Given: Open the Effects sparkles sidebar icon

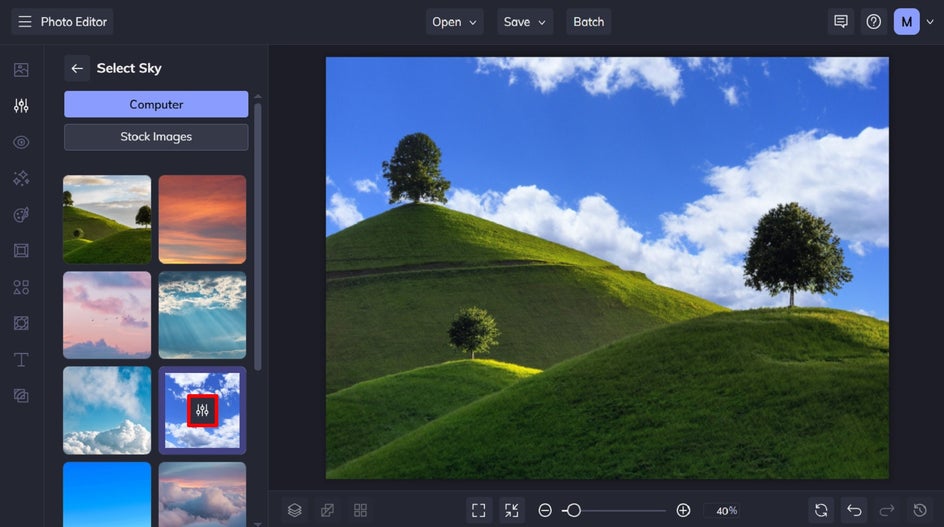Looking at the screenshot, I should [x=21, y=178].
